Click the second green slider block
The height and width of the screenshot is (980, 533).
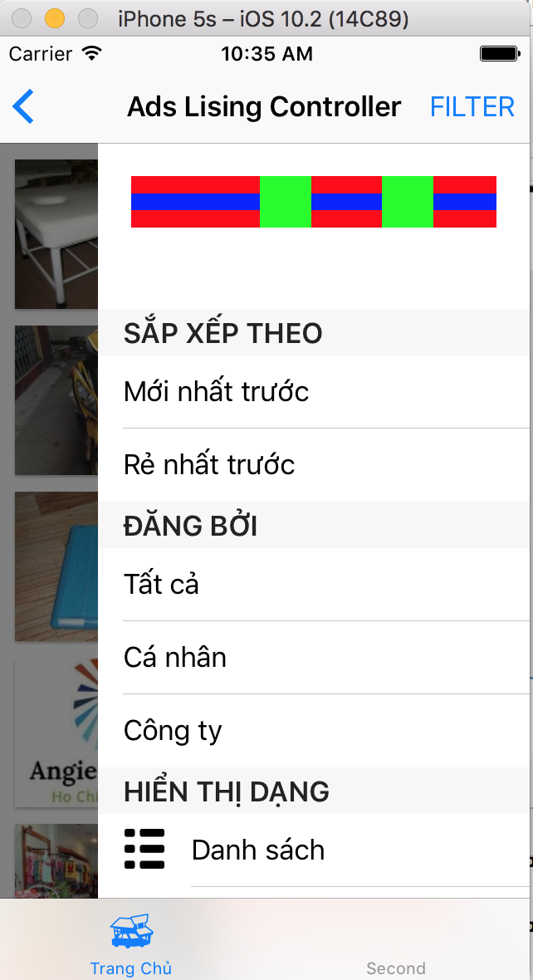coord(408,202)
